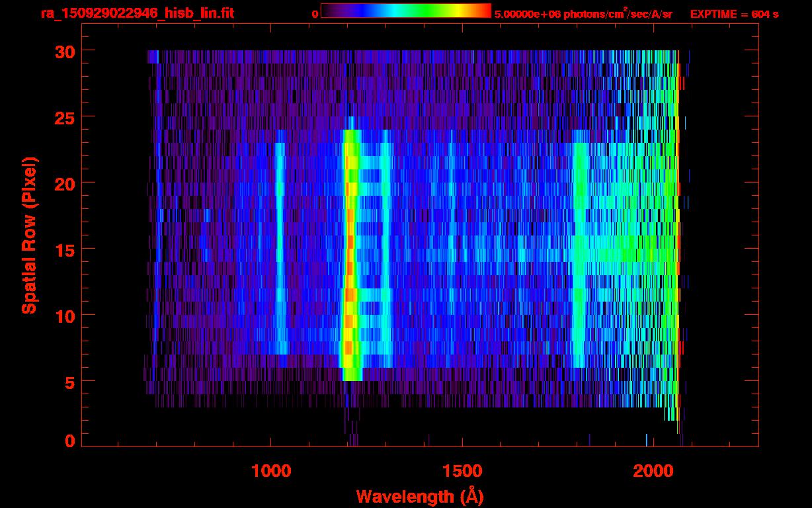812x508 pixels.
Task: Select the EXPTIME = 604 s text
Action: click(x=734, y=14)
